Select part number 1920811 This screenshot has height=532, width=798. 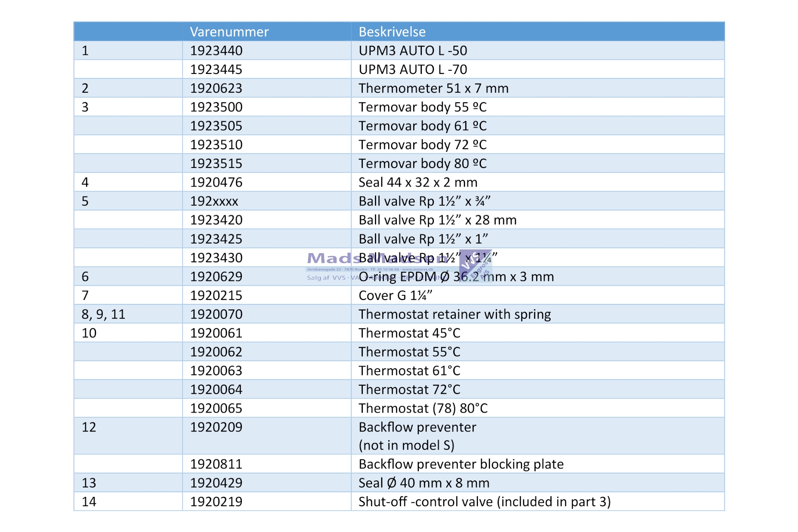[x=216, y=464]
